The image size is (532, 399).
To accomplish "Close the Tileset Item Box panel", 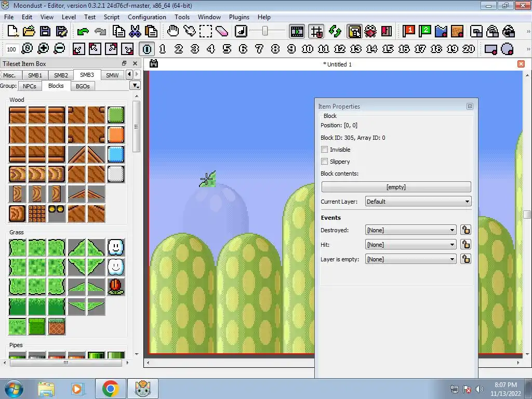I will (135, 63).
